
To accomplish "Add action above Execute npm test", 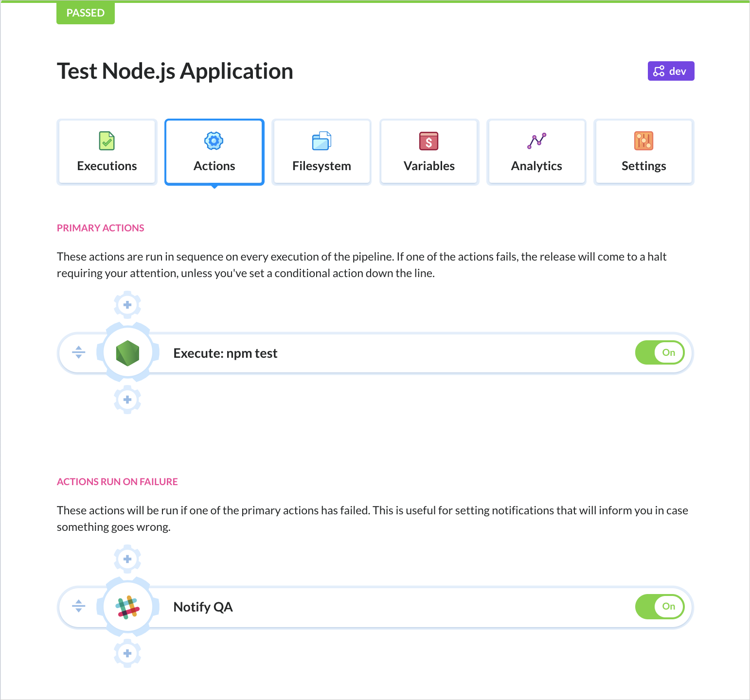I will (x=127, y=305).
